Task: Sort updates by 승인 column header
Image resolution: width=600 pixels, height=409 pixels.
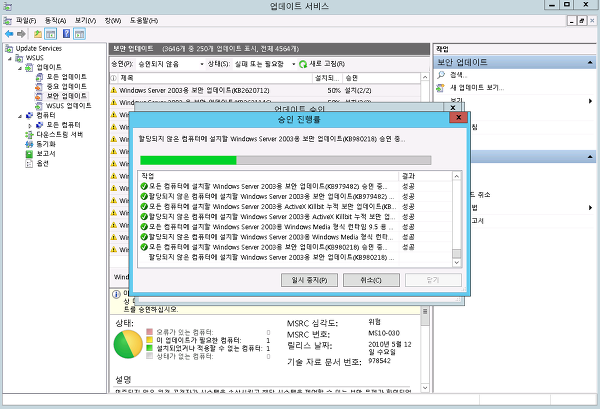Action: (381, 78)
